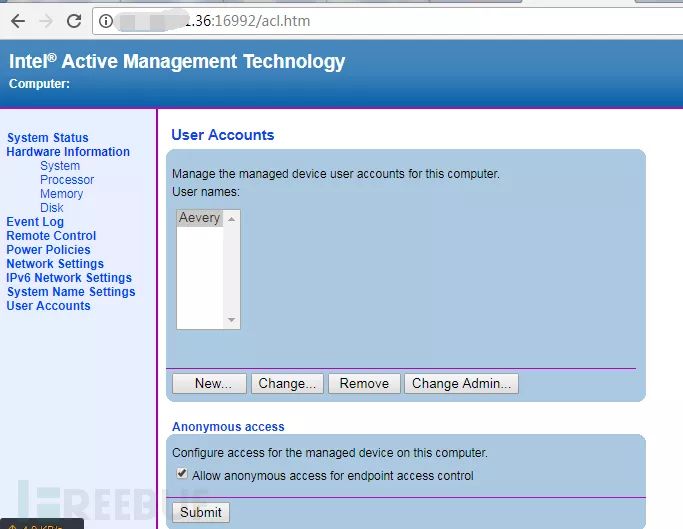Open Network Settings

pos(55,264)
